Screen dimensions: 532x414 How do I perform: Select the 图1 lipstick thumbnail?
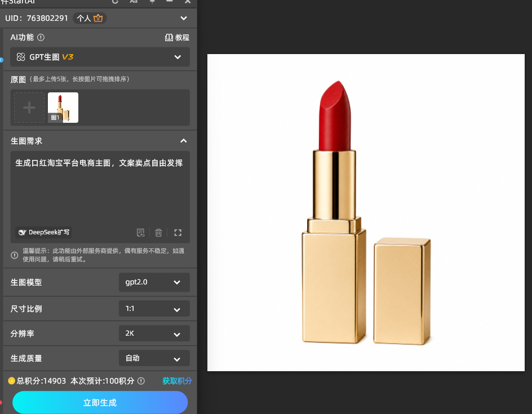[63, 108]
